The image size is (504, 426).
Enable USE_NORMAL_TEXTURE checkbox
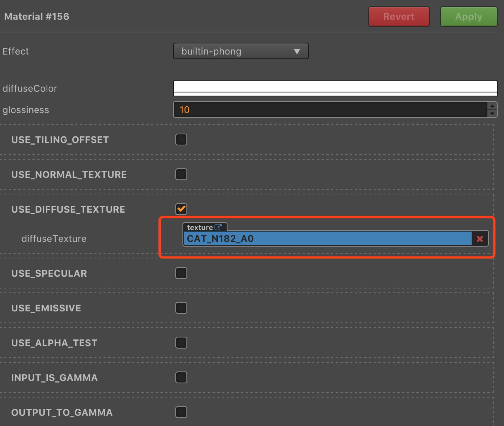181,174
